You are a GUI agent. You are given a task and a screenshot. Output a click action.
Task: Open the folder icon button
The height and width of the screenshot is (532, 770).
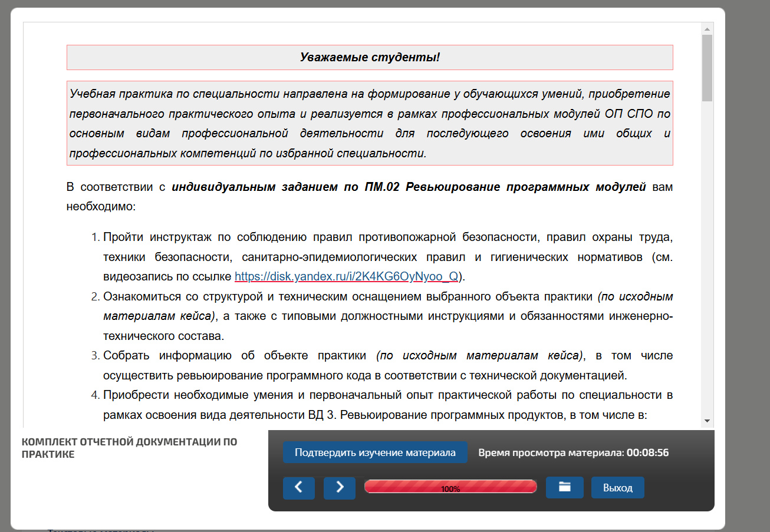coord(564,487)
